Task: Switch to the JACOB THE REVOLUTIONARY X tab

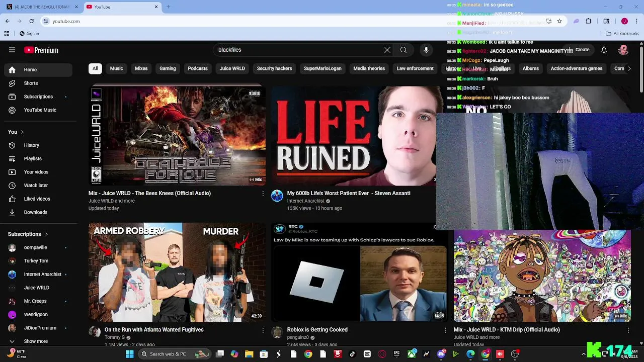Action: (42, 7)
